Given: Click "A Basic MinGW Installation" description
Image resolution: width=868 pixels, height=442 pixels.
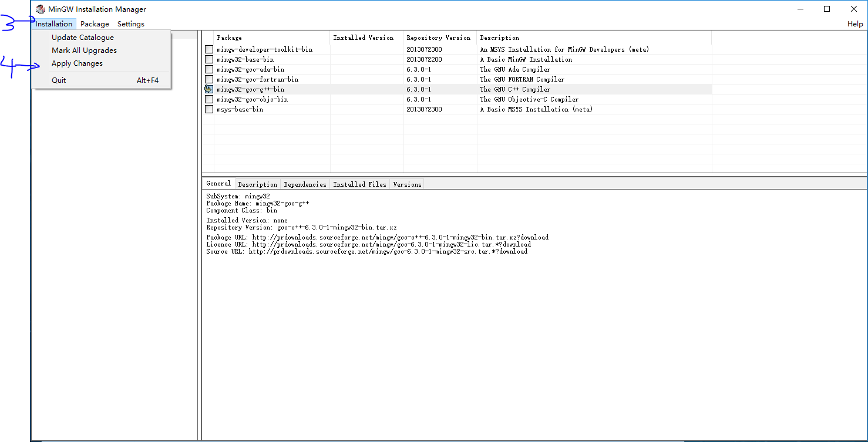Looking at the screenshot, I should (526, 59).
